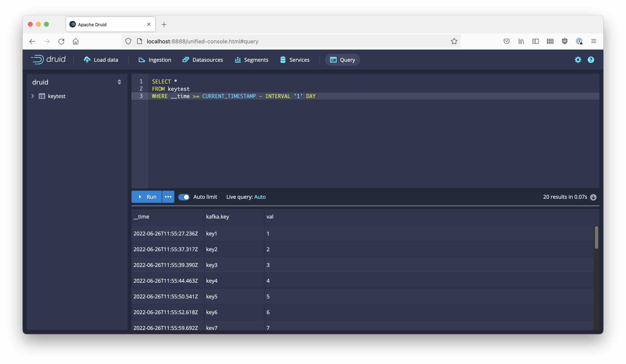This screenshot has width=626, height=364.
Task: Open the druid schema selector dropdown
Action: pyautogui.click(x=119, y=82)
